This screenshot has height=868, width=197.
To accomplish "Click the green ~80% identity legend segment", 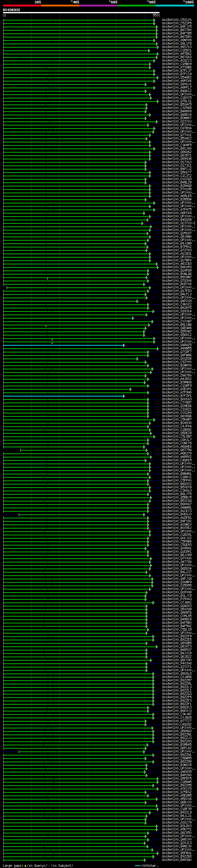I will coord(137,6).
